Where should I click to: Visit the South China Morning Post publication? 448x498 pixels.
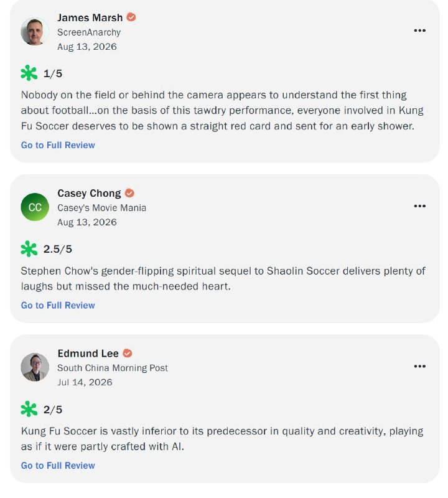113,368
